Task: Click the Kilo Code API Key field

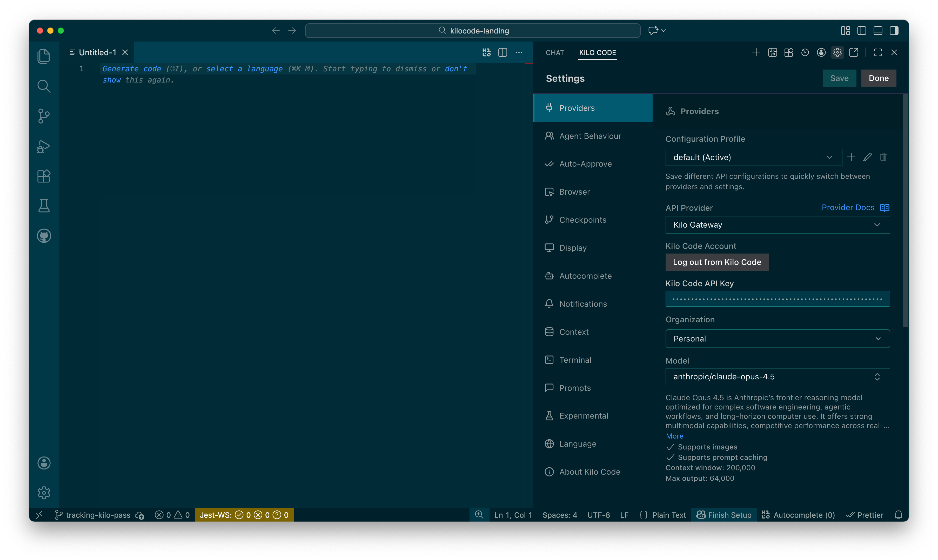Action: click(x=777, y=299)
